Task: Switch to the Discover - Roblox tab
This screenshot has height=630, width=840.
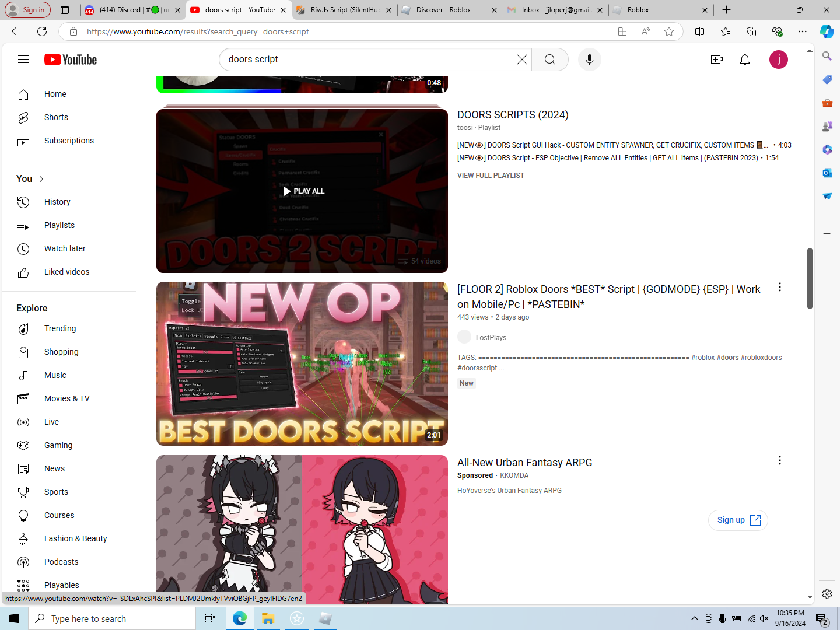Action: pos(450,10)
